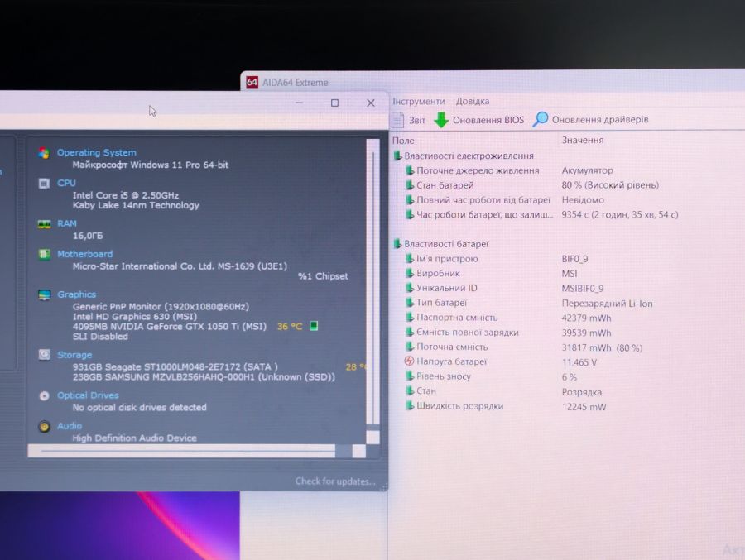Click the 42379 mWh value cell

[586, 318]
